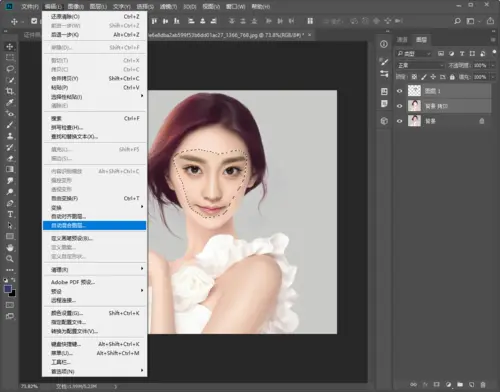Image resolution: width=500 pixels, height=392 pixels.
Task: Toggle visibility of the background copy layer
Action: pos(399,106)
